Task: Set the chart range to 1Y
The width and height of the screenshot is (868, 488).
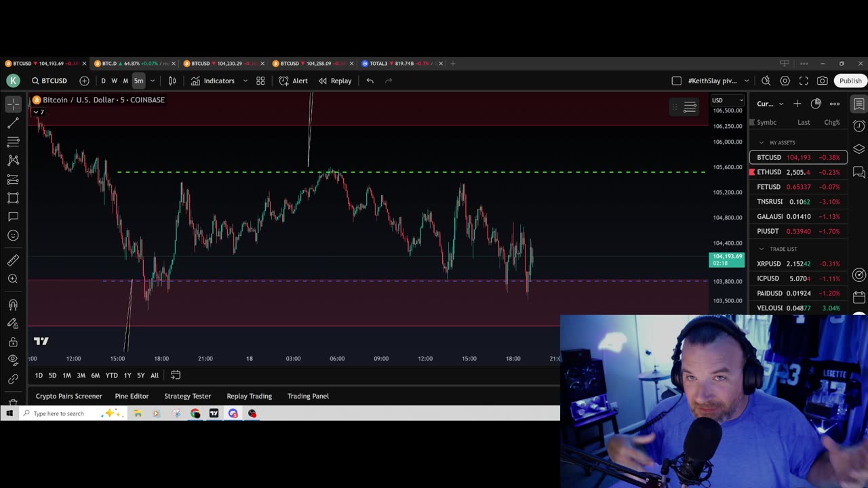Action: (x=127, y=375)
